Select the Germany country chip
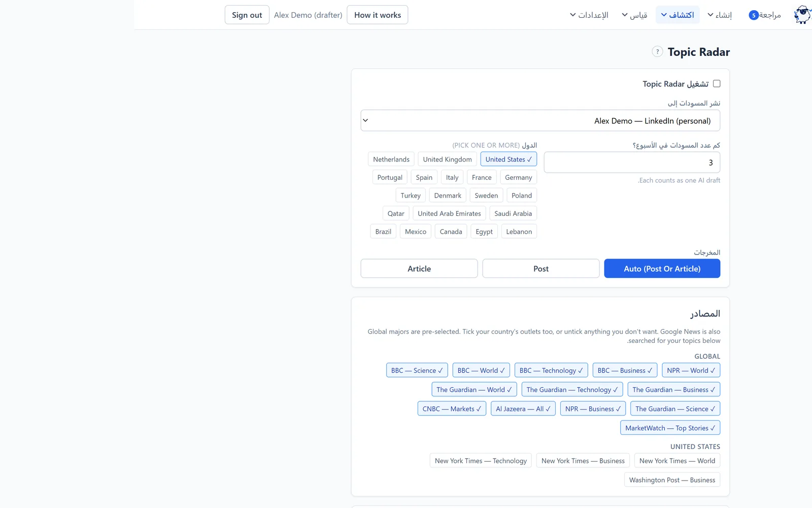The image size is (812, 508). (519, 177)
